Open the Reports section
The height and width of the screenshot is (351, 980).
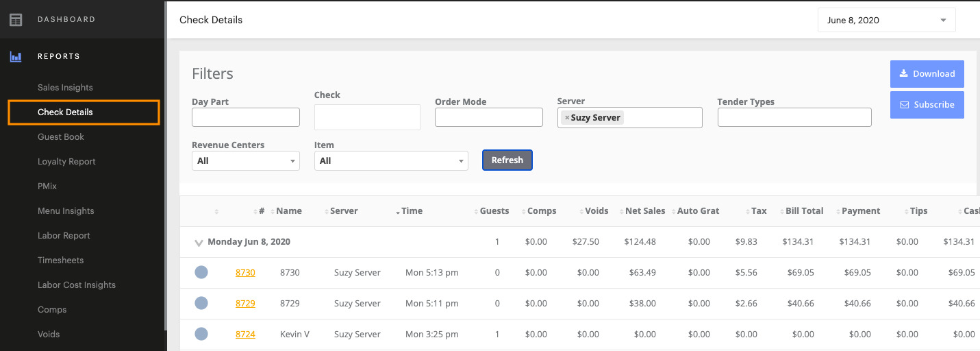click(59, 57)
